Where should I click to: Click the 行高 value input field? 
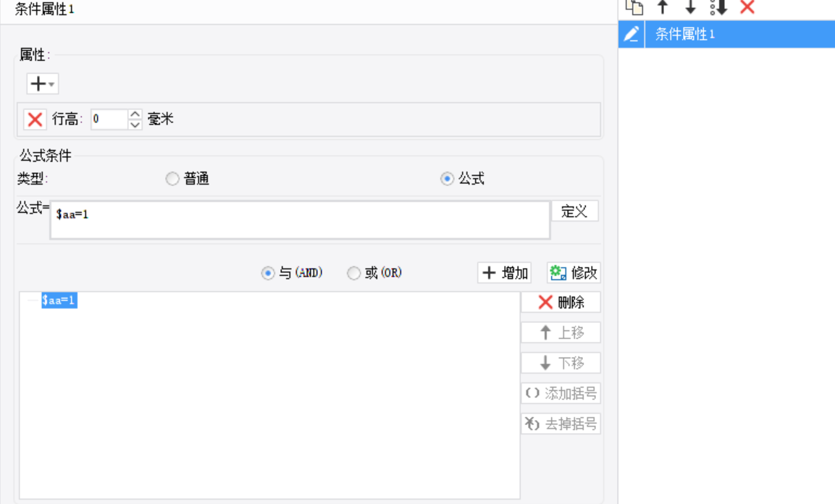(x=109, y=119)
